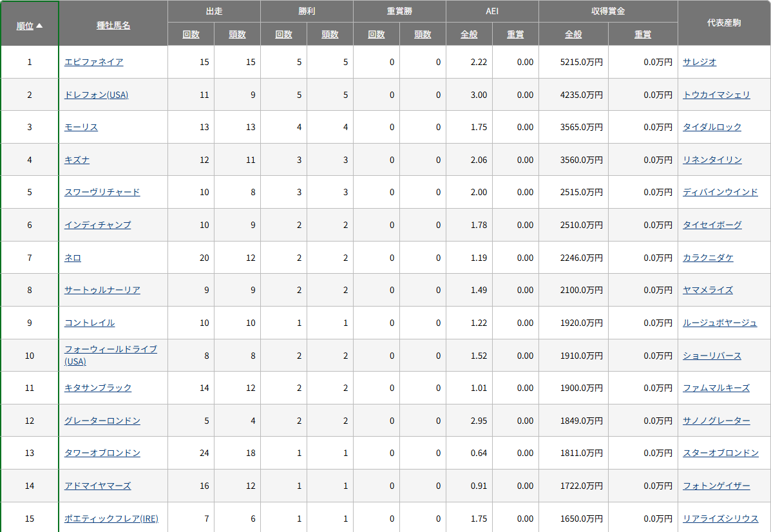Open sire ドレフォン(USA) page

(x=97, y=95)
